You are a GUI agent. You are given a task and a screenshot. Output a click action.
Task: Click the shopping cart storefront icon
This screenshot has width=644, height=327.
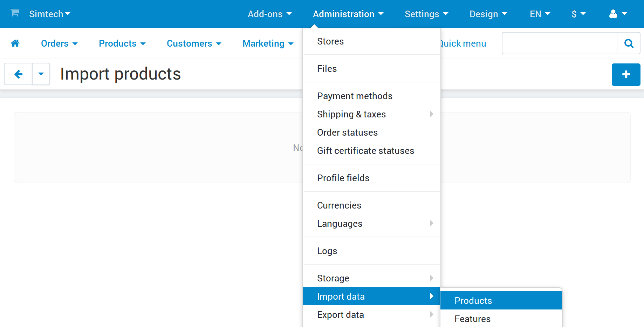click(15, 13)
